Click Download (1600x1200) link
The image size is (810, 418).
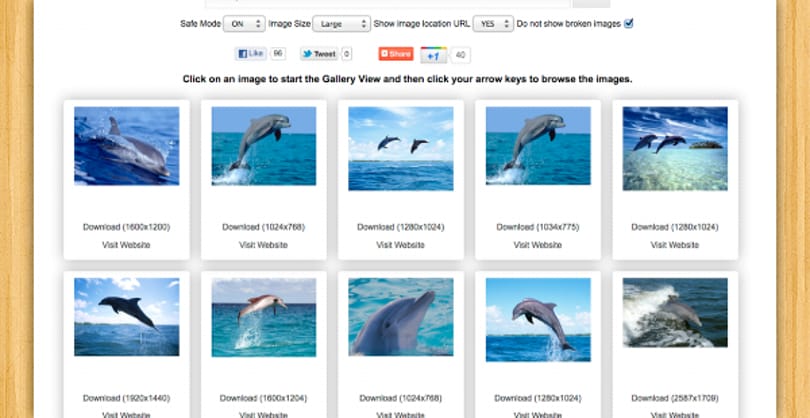[126, 227]
